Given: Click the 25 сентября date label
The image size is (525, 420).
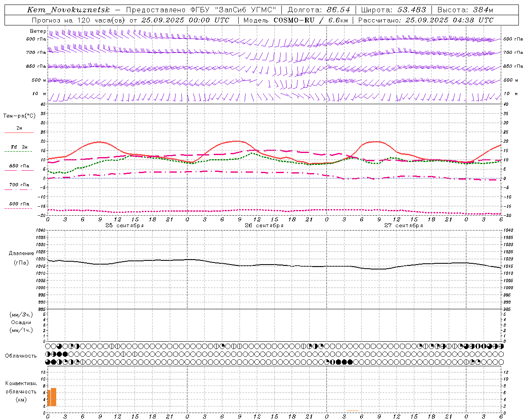Looking at the screenshot, I should click(125, 226).
